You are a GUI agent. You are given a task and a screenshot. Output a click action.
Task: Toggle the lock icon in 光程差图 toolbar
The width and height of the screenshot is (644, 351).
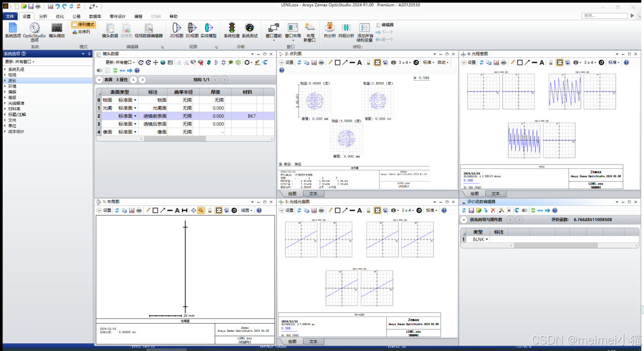(551, 62)
